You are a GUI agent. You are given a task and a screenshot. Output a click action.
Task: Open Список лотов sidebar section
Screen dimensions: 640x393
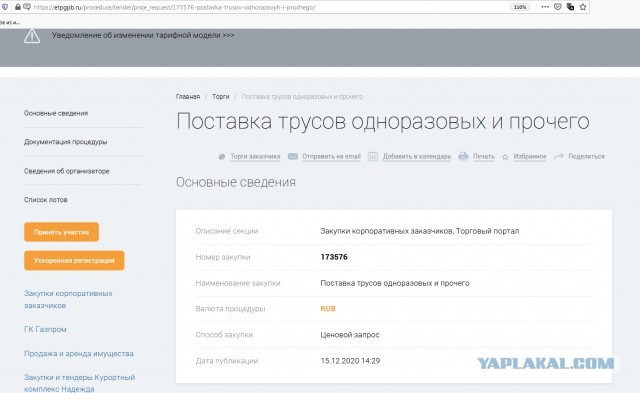pos(46,200)
